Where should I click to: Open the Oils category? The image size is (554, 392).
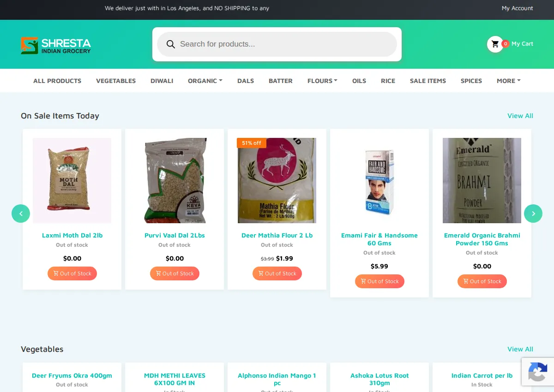(x=359, y=81)
